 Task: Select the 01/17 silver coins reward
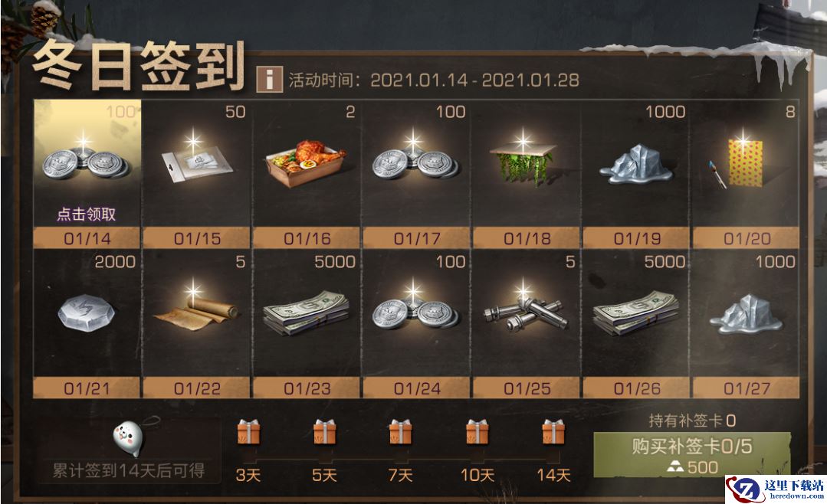(x=416, y=174)
